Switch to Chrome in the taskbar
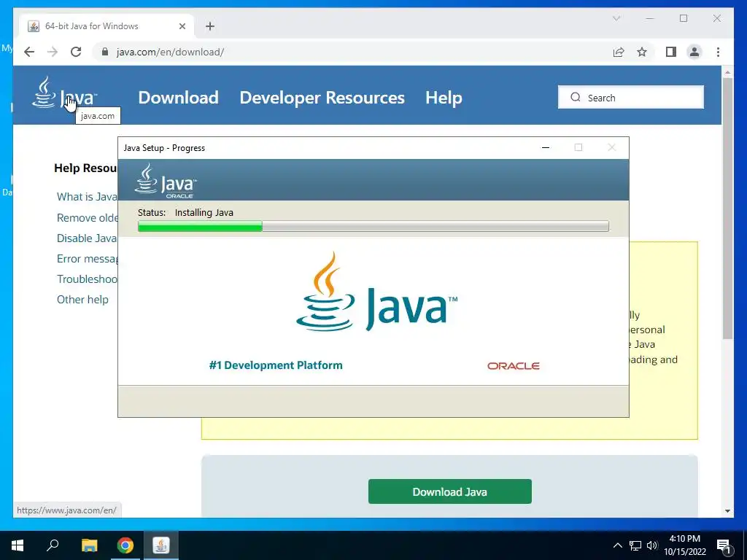Screen dimensions: 747x560 pos(125,545)
